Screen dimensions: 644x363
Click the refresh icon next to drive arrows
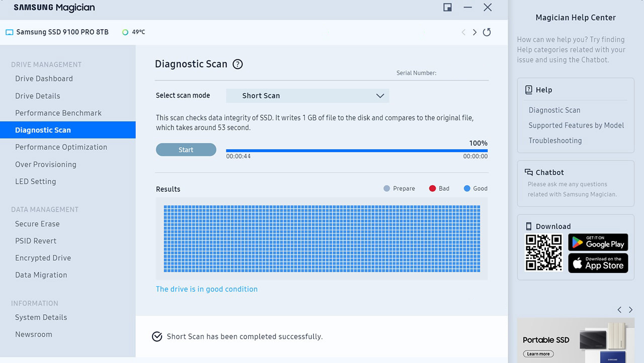pyautogui.click(x=487, y=32)
